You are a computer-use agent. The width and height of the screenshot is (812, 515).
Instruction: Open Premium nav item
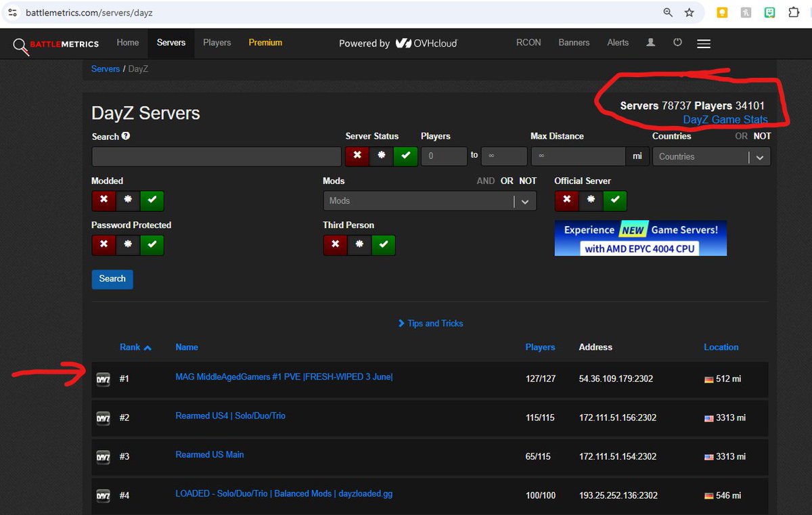point(265,43)
